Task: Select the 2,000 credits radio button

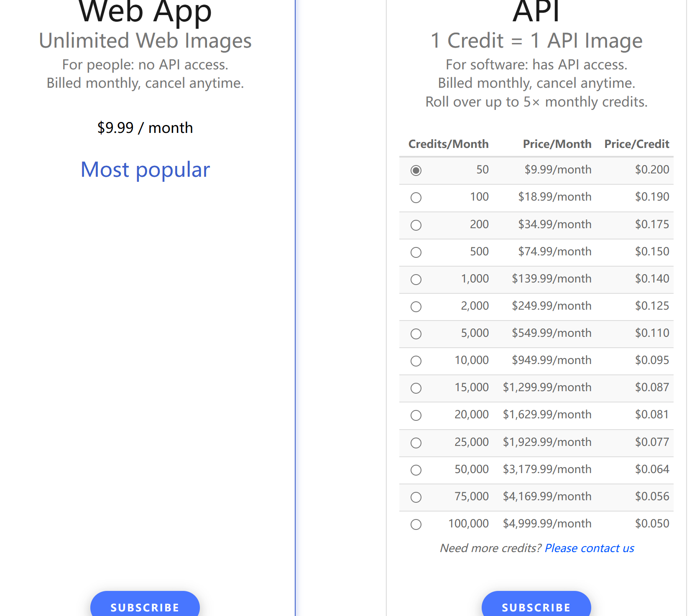Action: click(416, 307)
